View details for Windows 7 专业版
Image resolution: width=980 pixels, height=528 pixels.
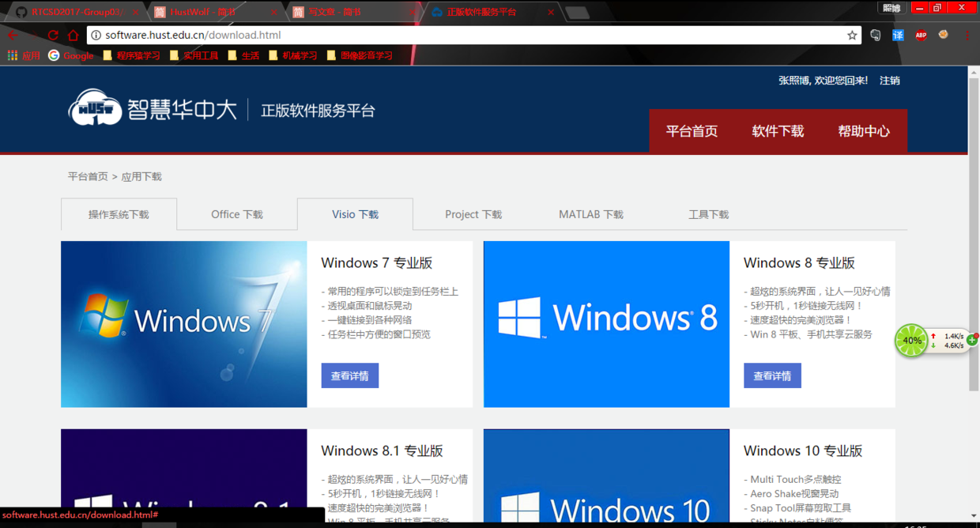350,376
